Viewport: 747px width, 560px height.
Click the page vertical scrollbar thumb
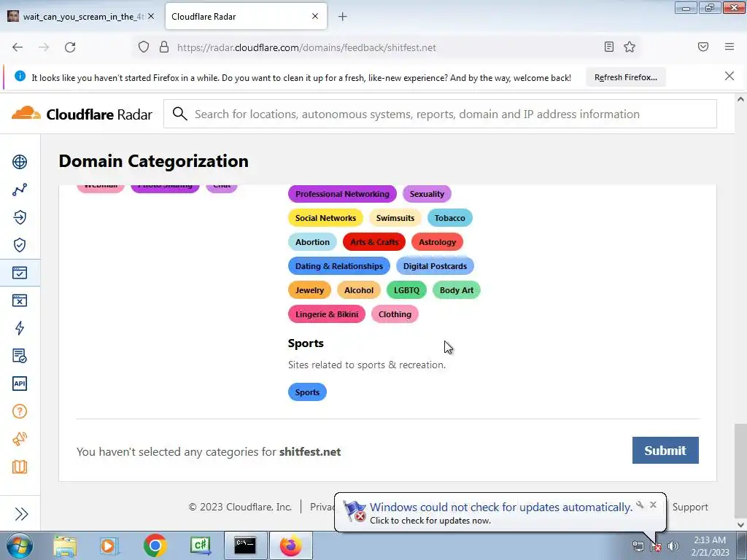tap(740, 472)
